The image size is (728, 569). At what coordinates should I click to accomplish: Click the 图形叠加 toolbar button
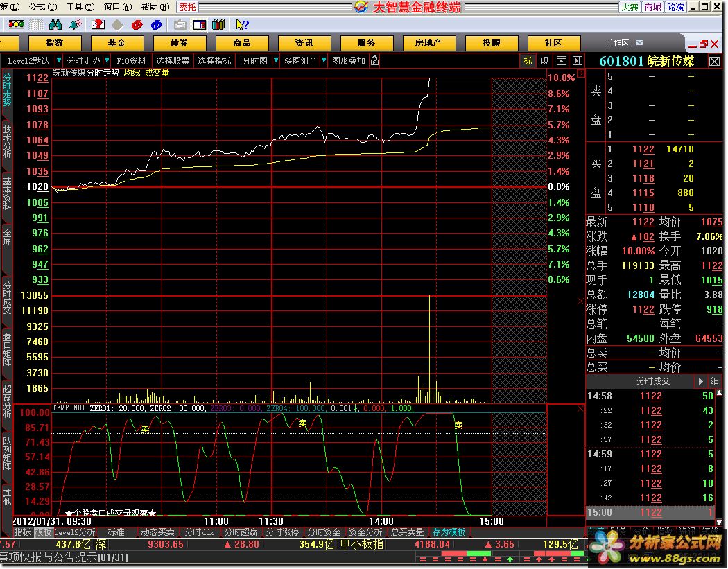pyautogui.click(x=349, y=61)
